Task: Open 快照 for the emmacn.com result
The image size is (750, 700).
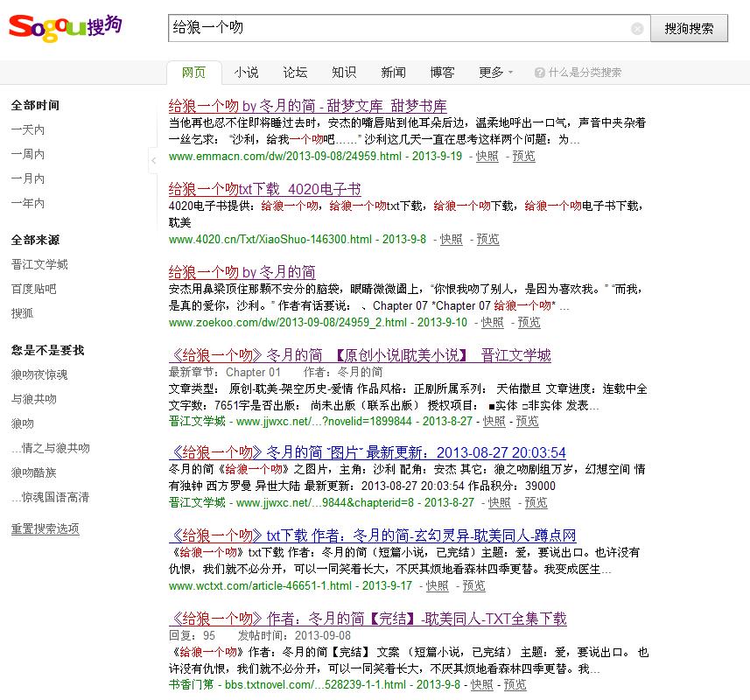Action: [487, 157]
